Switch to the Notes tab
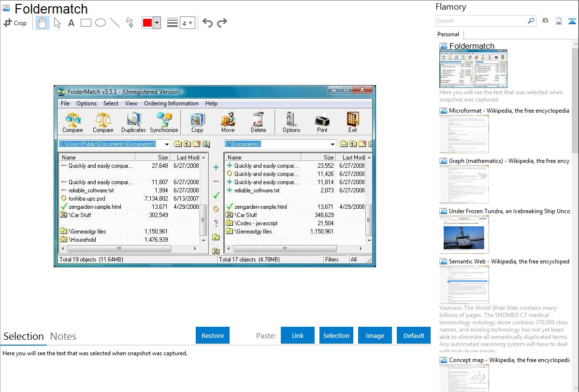This screenshot has width=579, height=392. [63, 336]
